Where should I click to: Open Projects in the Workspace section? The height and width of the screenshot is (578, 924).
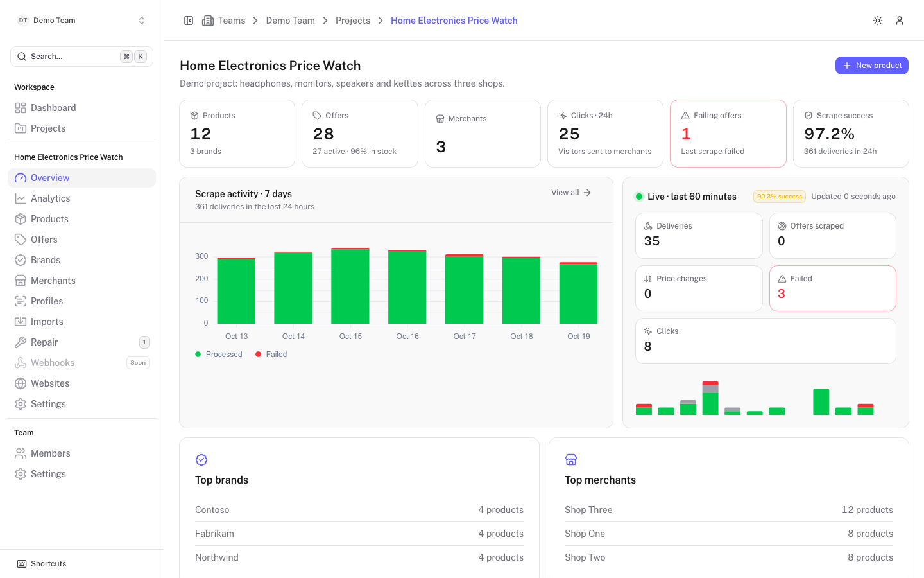coord(81,128)
